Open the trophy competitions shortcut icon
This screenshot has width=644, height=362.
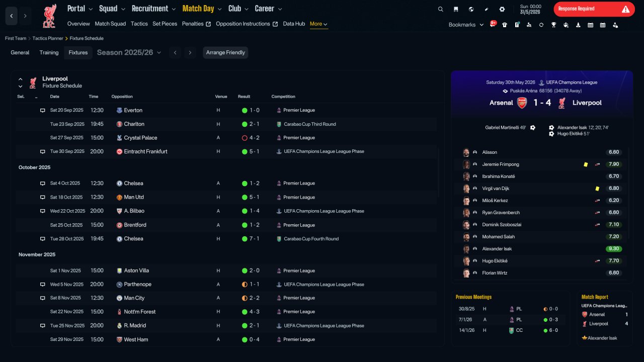click(x=553, y=25)
